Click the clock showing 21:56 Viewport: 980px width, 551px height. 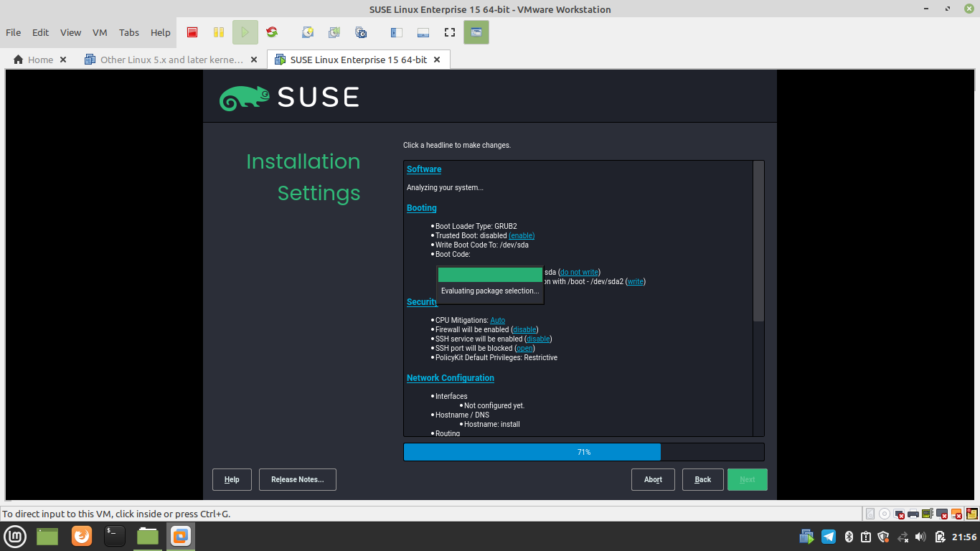(964, 537)
